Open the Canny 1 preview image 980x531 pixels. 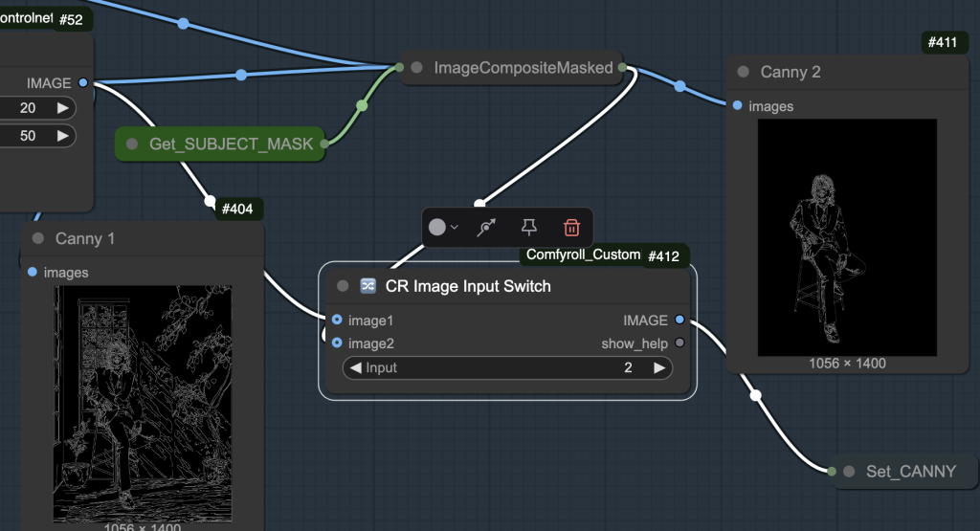click(143, 404)
